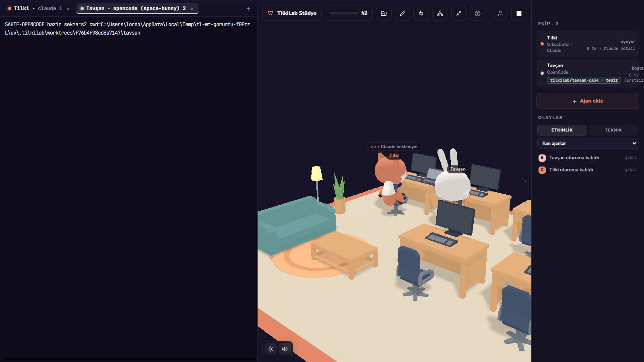Image resolution: width=644 pixels, height=362 pixels.
Task: Switch to the TEKNİK events tab
Action: 613,130
